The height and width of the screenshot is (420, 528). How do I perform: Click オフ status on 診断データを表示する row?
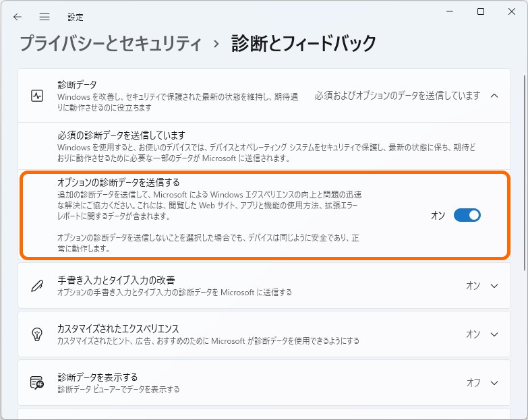click(x=473, y=383)
